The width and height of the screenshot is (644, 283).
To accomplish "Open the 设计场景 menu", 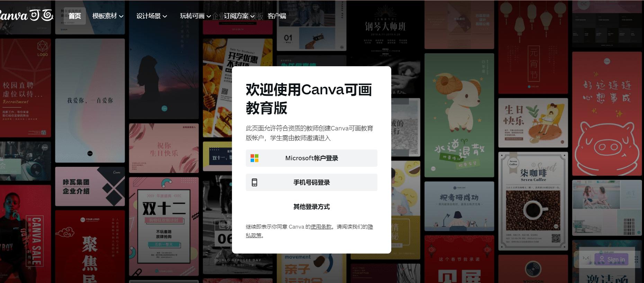I will (x=152, y=16).
